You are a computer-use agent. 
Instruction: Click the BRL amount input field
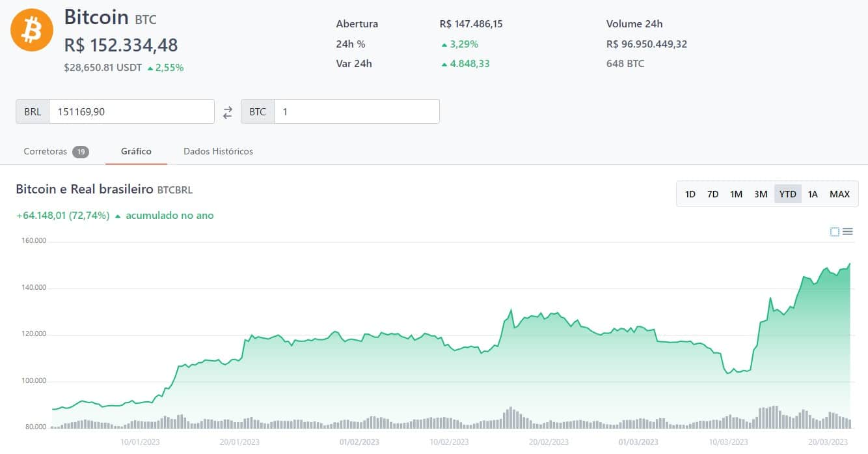(x=131, y=111)
